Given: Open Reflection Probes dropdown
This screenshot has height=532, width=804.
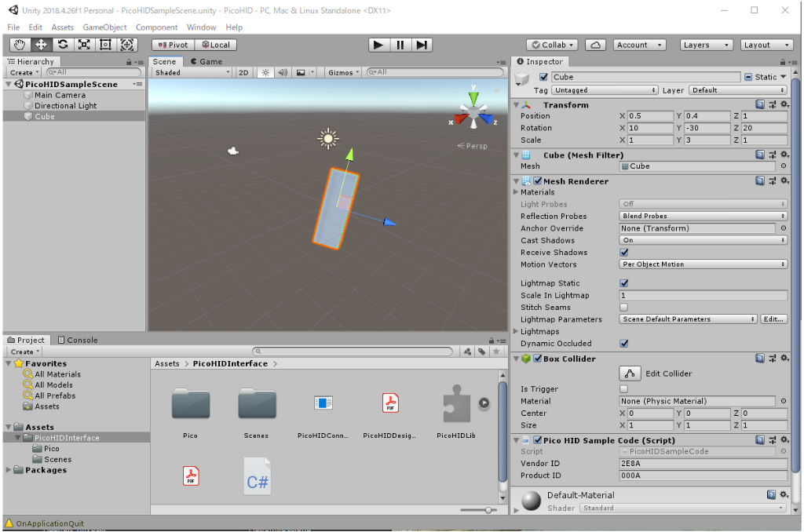Looking at the screenshot, I should [703, 217].
